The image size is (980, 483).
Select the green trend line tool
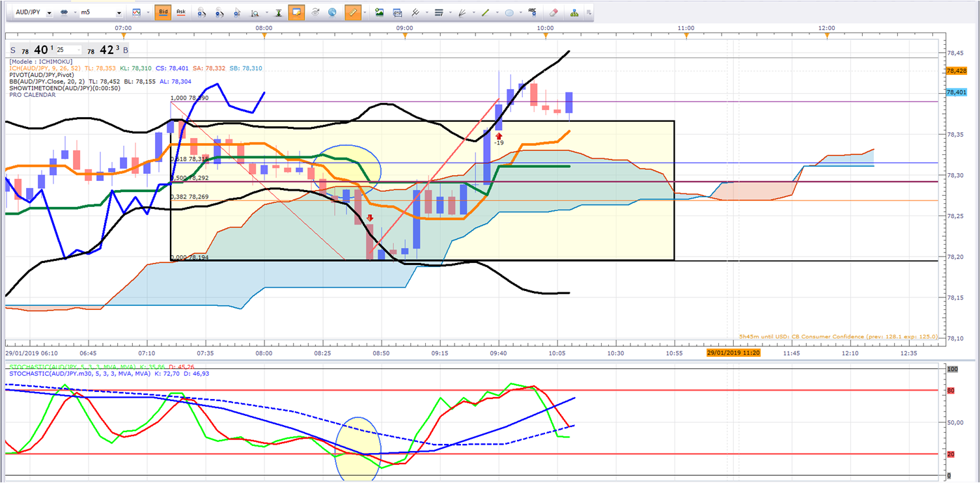(x=486, y=12)
